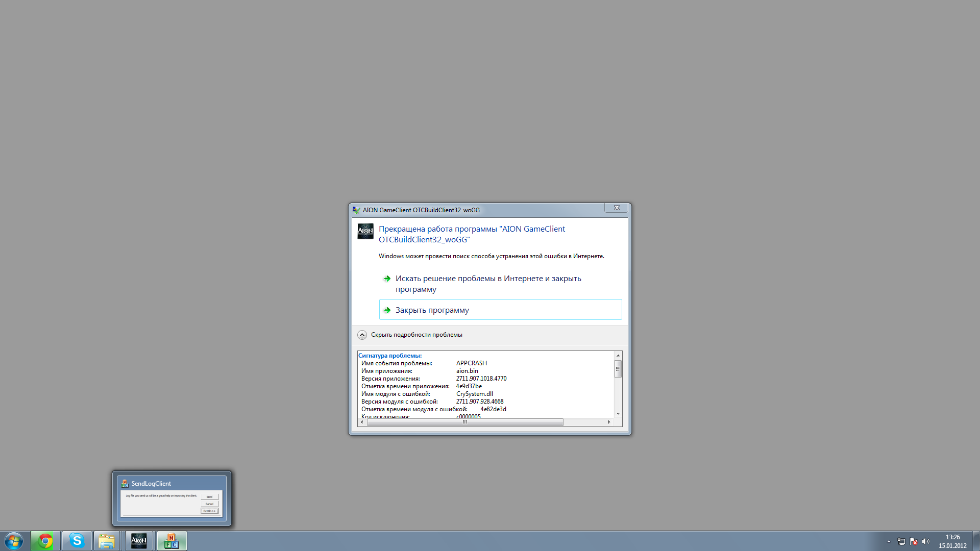Click the crash dialog title bar icon
Image resolution: width=980 pixels, height=551 pixels.
point(356,210)
